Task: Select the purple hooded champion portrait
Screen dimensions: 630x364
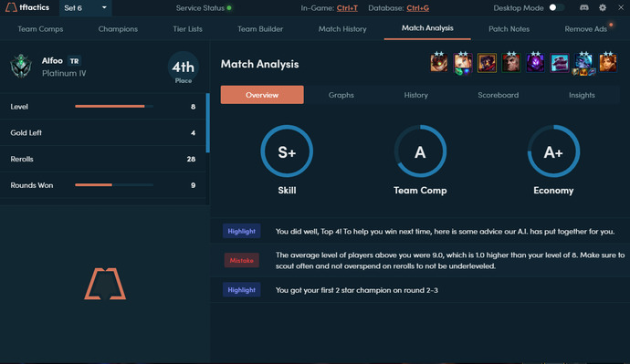Action: click(x=535, y=63)
